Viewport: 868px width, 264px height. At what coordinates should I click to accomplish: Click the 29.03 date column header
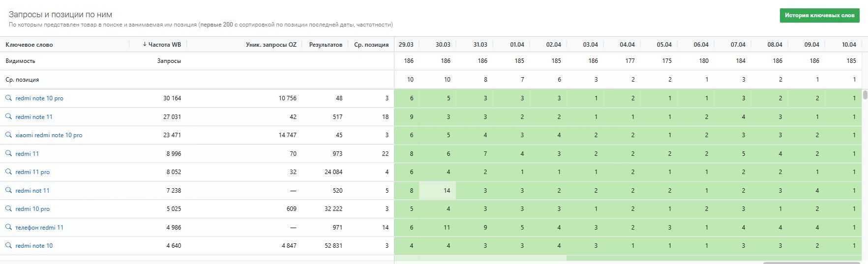pyautogui.click(x=406, y=45)
